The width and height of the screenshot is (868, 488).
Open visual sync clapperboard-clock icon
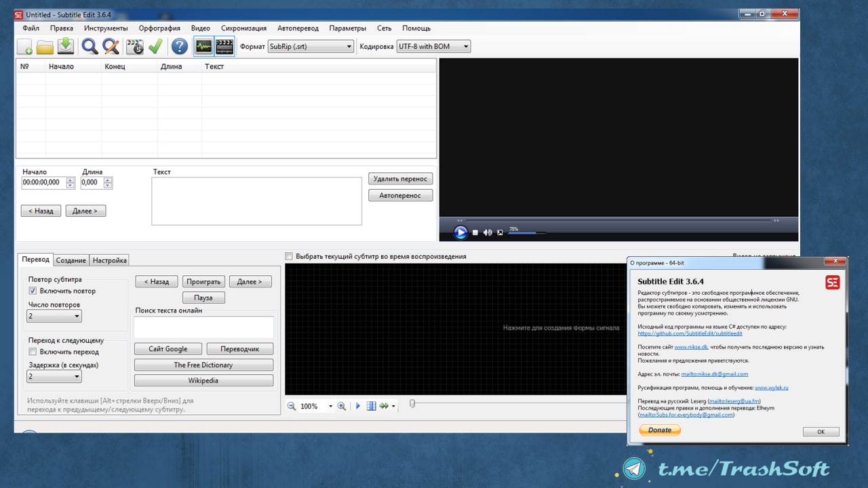pos(135,47)
